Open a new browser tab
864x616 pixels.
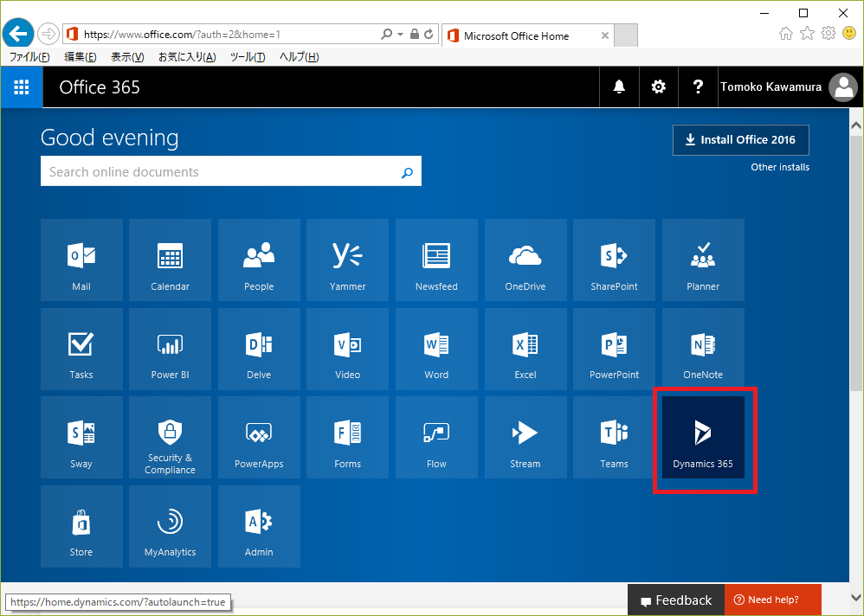coord(626,35)
